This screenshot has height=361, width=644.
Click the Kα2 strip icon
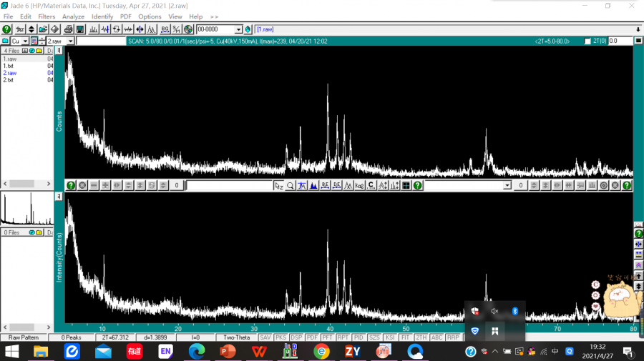click(x=359, y=186)
